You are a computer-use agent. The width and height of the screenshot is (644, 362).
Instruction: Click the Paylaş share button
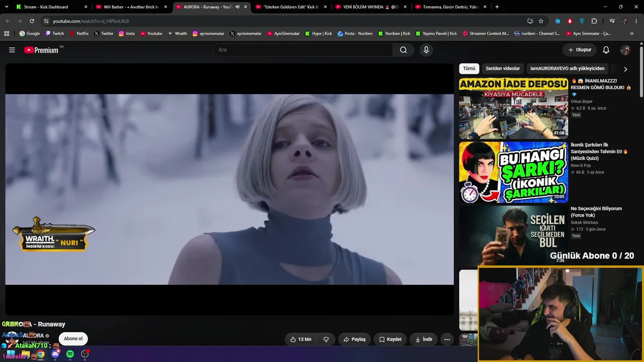[355, 339]
